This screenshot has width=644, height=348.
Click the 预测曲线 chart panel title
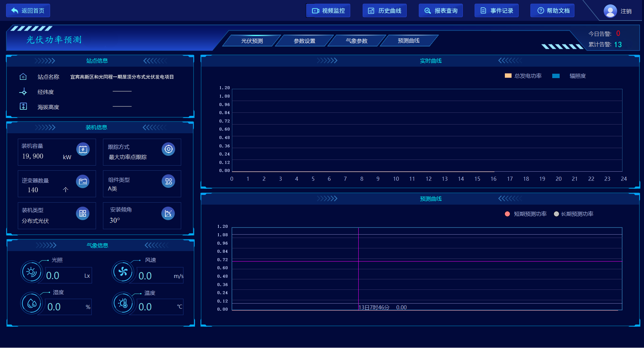pyautogui.click(x=431, y=199)
